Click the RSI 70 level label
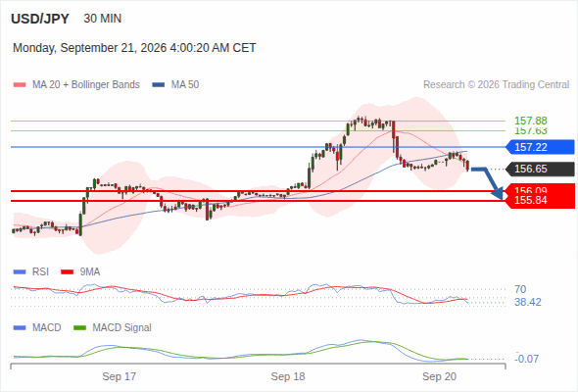578x392 pixels. (520, 289)
